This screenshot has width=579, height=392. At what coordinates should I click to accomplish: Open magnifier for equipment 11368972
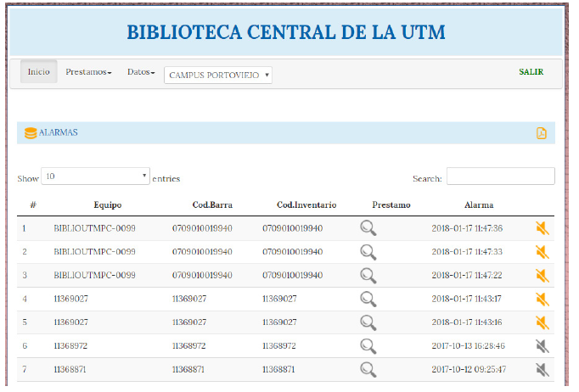368,346
